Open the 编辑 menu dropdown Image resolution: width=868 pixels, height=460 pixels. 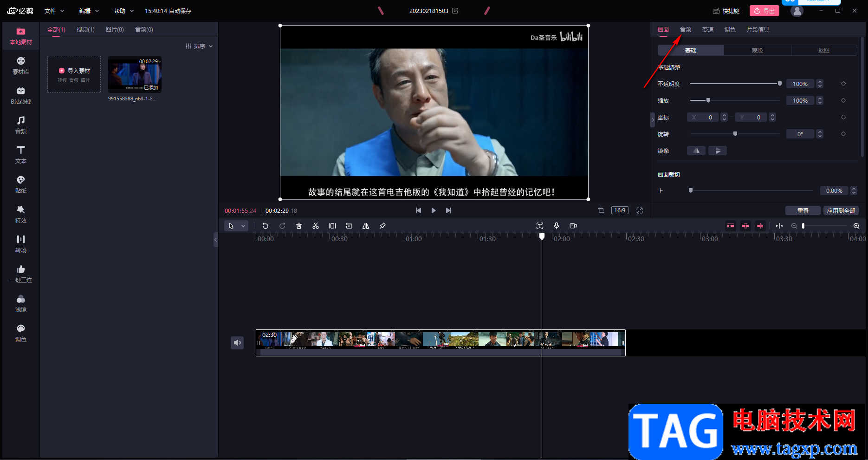(89, 11)
